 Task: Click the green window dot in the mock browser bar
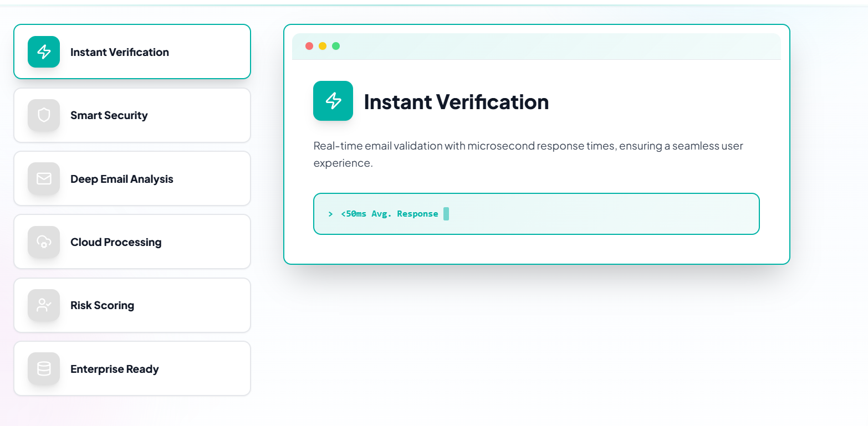pos(336,47)
